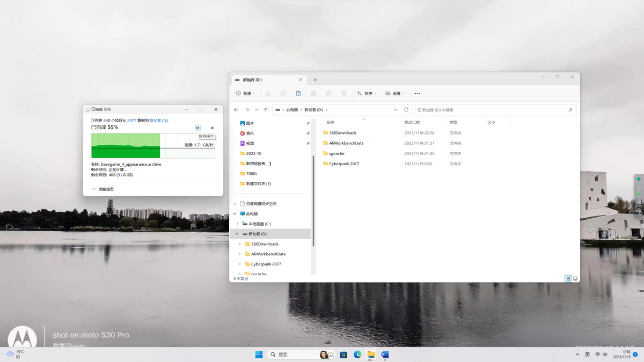644x362 pixels.
Task: Click the Rename icon in toolbar
Action: 313,93
